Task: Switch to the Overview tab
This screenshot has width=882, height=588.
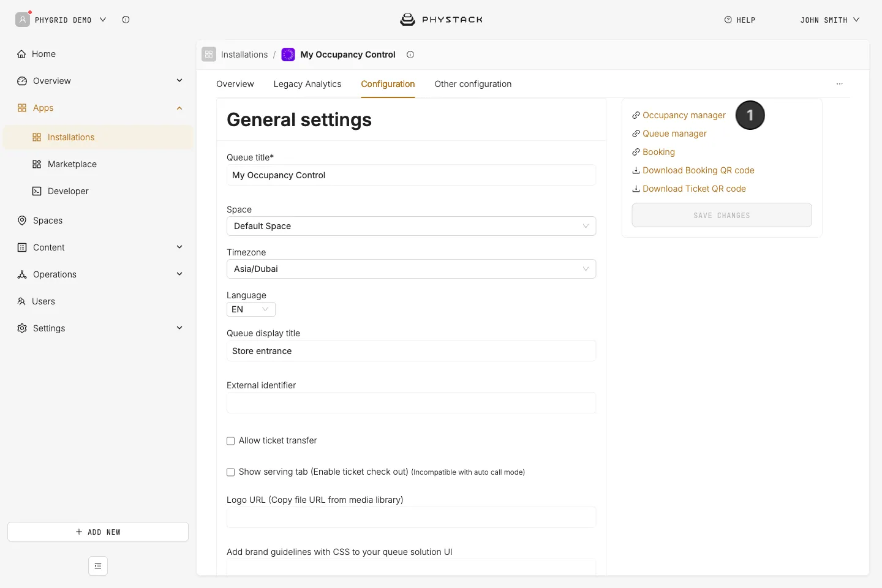Action: click(x=235, y=84)
